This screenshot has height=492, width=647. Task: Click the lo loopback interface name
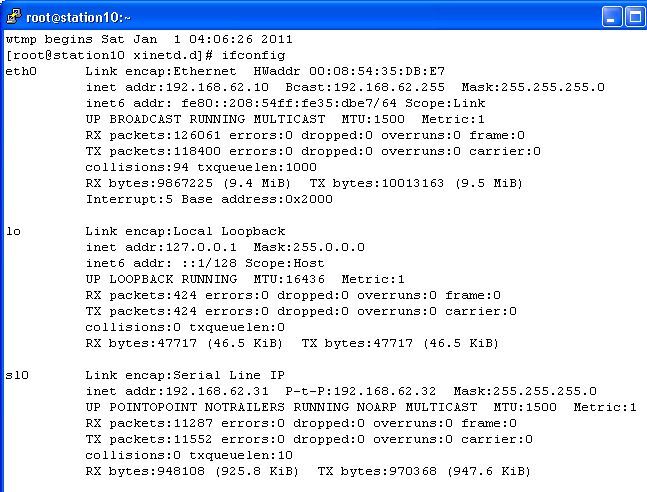tap(13, 231)
